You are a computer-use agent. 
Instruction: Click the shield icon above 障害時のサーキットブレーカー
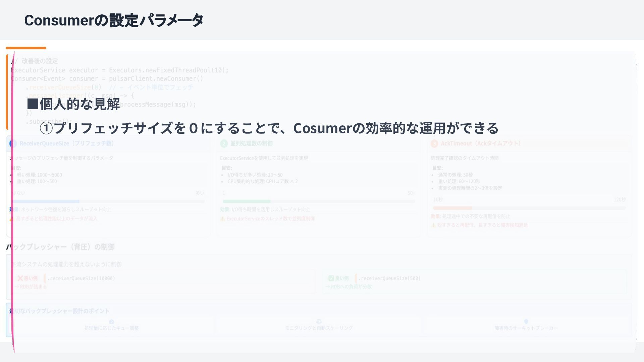click(x=526, y=322)
